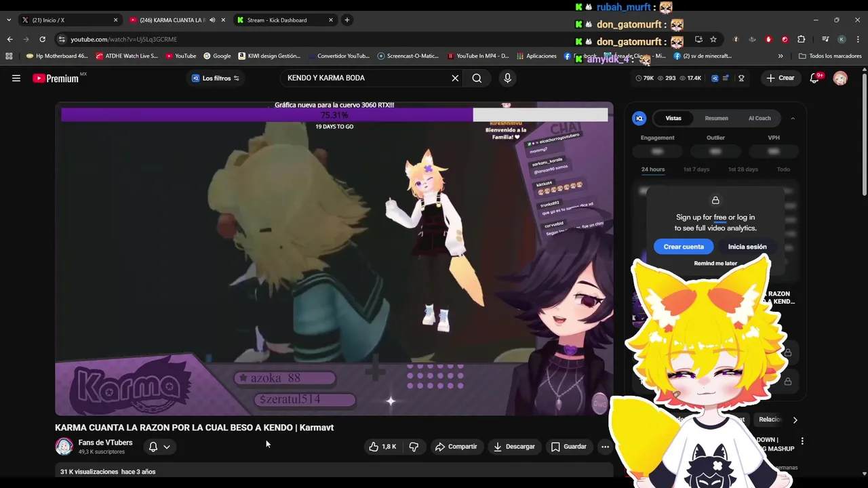
Task: Start voice search with the microphone icon
Action: [507, 78]
